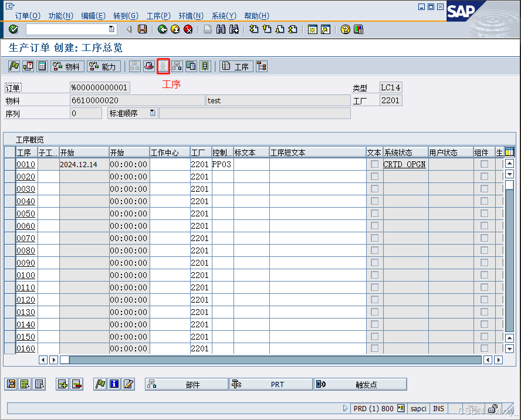Screen dimensions: 521x420
Task: Open the system info list icon beside PRD (1) 800
Action: pyautogui.click(x=401, y=408)
